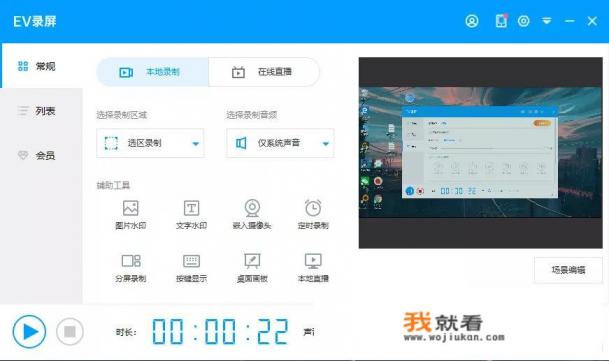Click the 00:00:22 duration timer display
The image size is (609, 361).
click(x=220, y=331)
